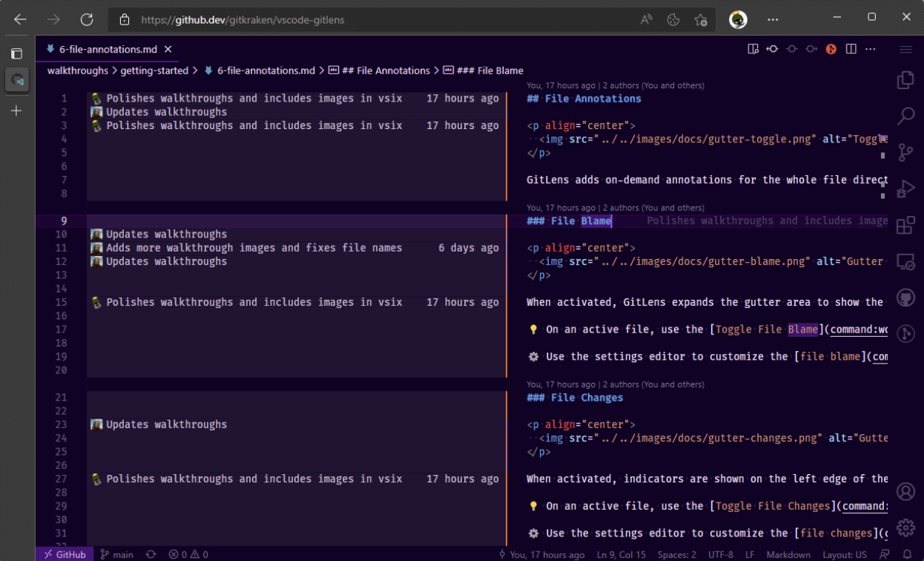Open the Extensions view

point(905,225)
